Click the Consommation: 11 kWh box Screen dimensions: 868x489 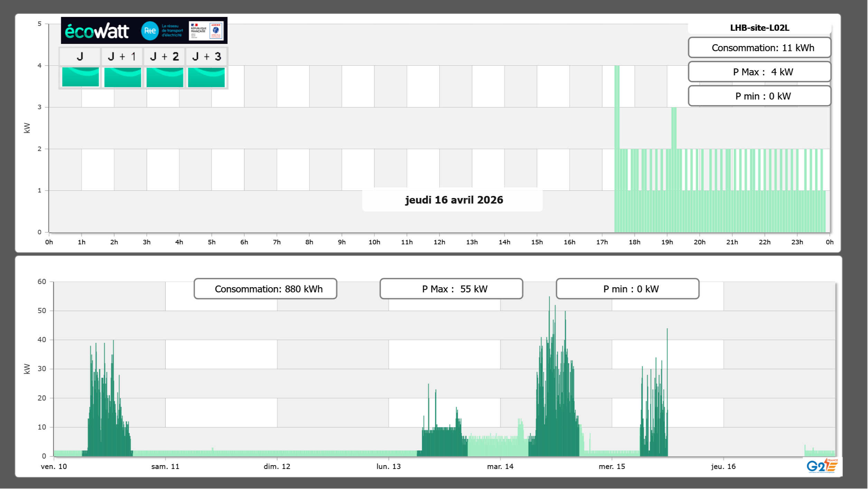pyautogui.click(x=759, y=48)
